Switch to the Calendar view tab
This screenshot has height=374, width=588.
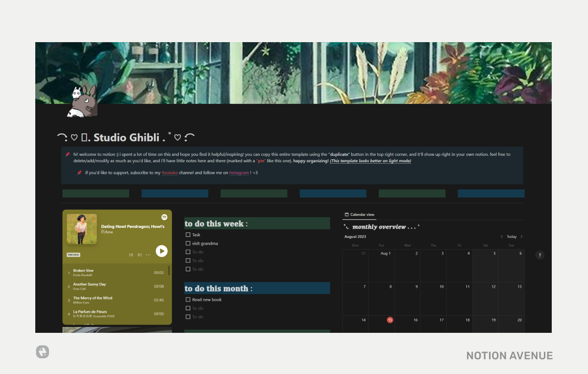point(360,215)
